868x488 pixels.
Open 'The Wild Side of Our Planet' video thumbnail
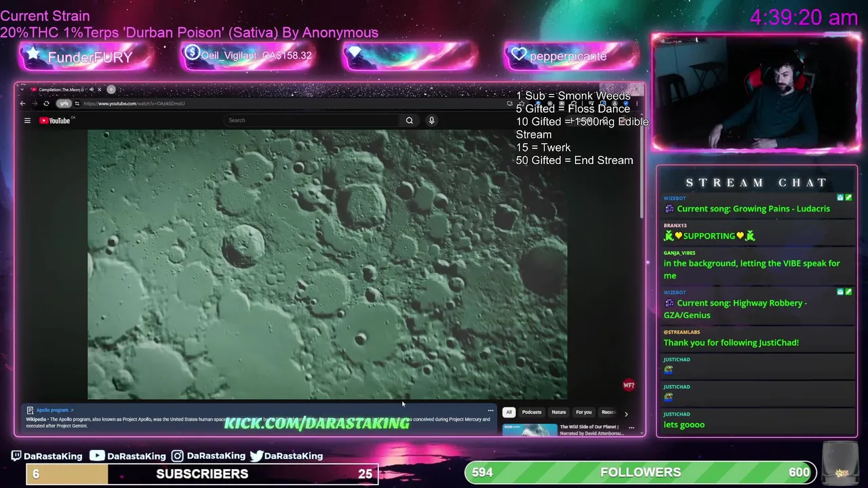click(x=530, y=430)
